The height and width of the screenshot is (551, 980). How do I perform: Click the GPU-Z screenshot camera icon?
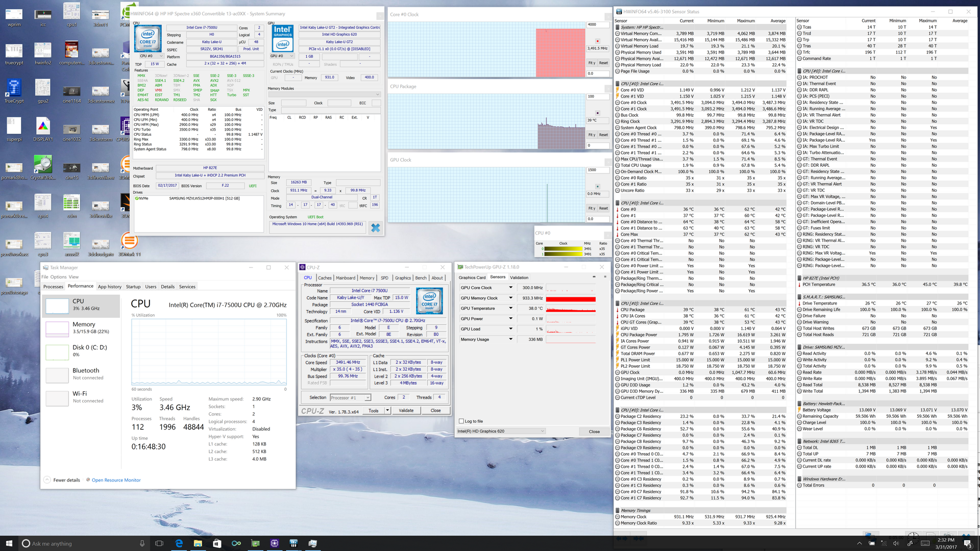coord(594,277)
